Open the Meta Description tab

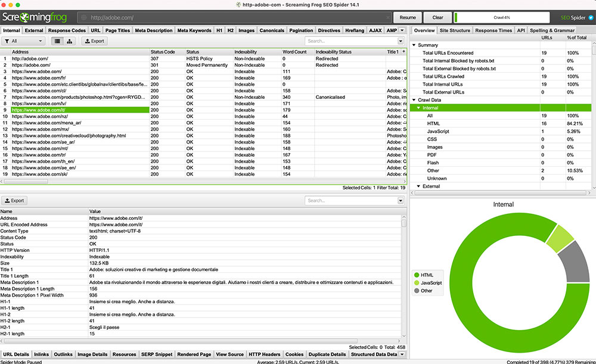click(154, 30)
